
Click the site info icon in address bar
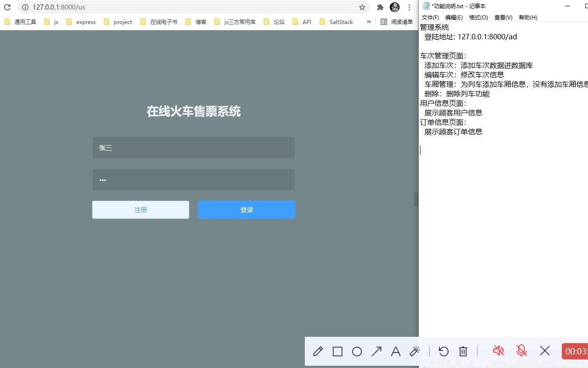pyautogui.click(x=25, y=7)
